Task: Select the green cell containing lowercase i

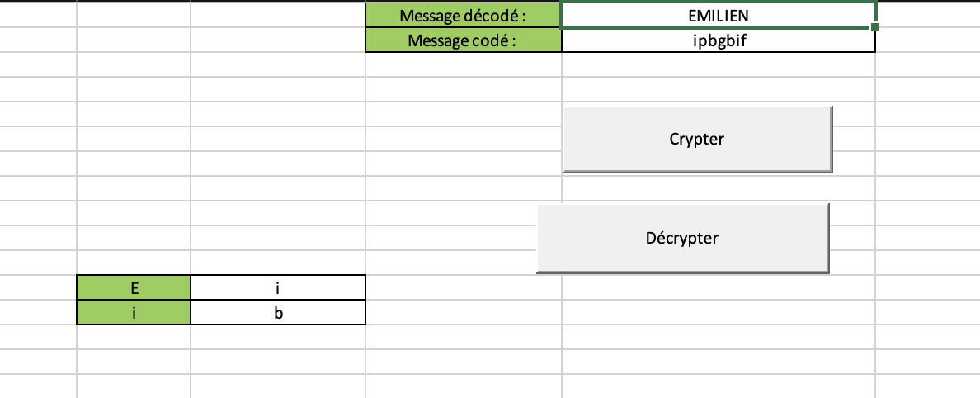Action: (134, 312)
